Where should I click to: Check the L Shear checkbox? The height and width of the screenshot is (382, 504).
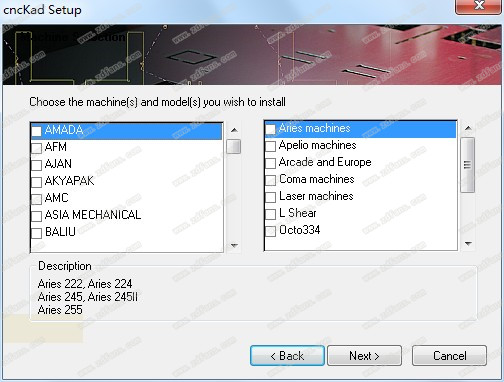(271, 214)
